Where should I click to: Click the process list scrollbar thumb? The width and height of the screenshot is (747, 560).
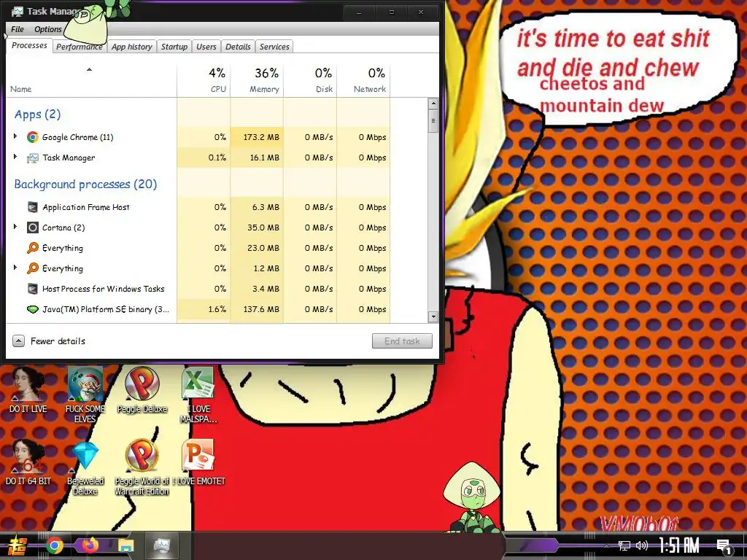[x=433, y=120]
